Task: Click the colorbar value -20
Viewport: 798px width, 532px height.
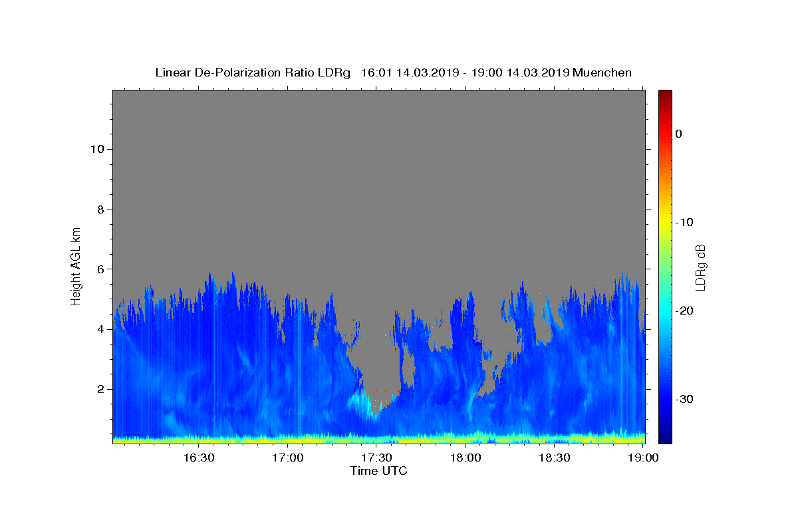Action: click(x=685, y=311)
